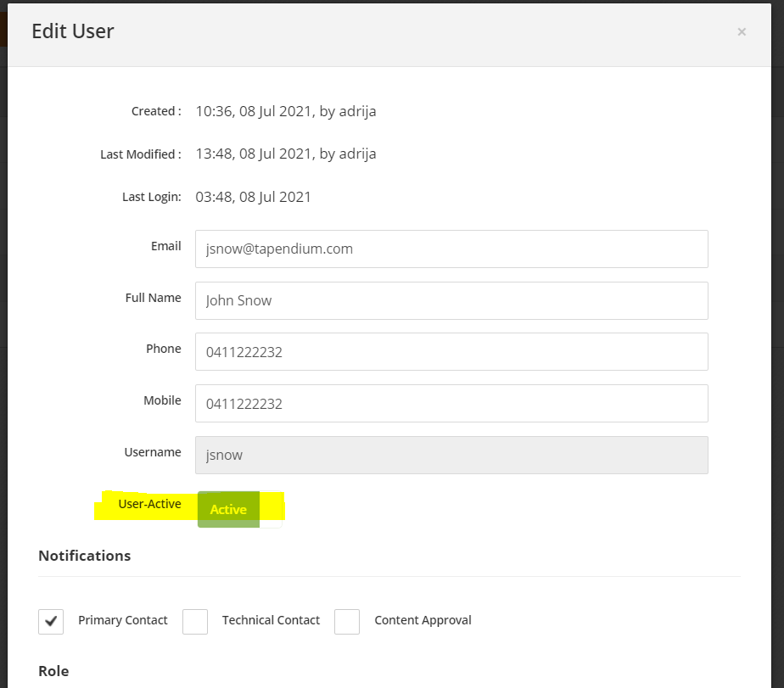Click inside the Email input field
Viewport: 784px width, 688px height.
(451, 249)
